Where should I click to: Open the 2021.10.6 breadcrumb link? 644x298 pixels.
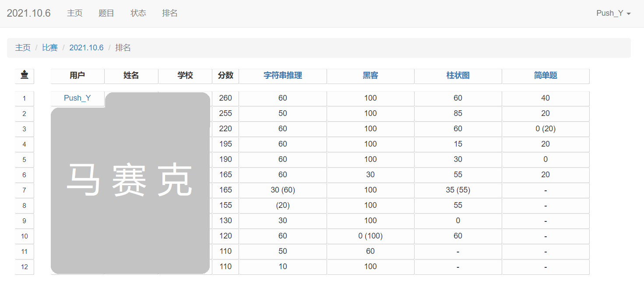(86, 48)
